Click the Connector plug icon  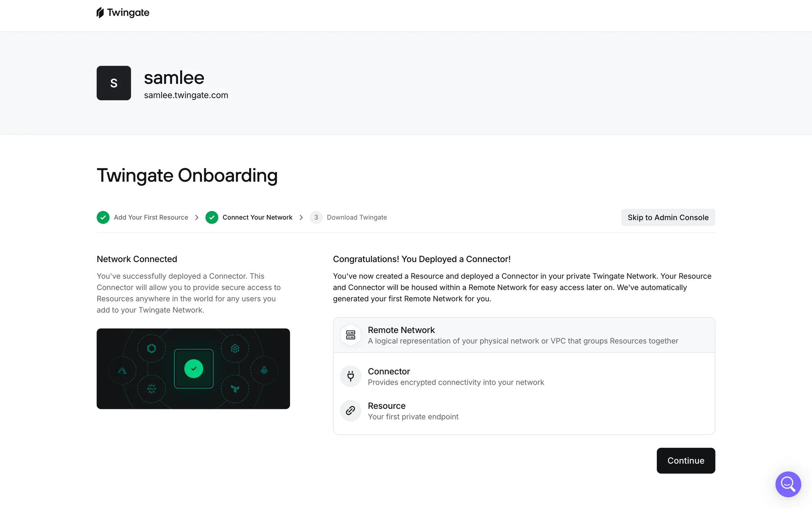(x=351, y=376)
